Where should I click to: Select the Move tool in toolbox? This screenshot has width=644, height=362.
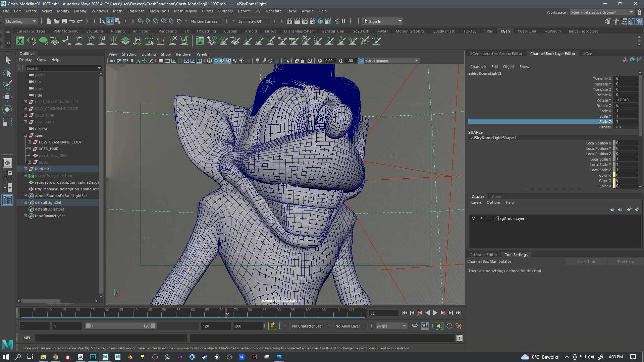(x=7, y=97)
